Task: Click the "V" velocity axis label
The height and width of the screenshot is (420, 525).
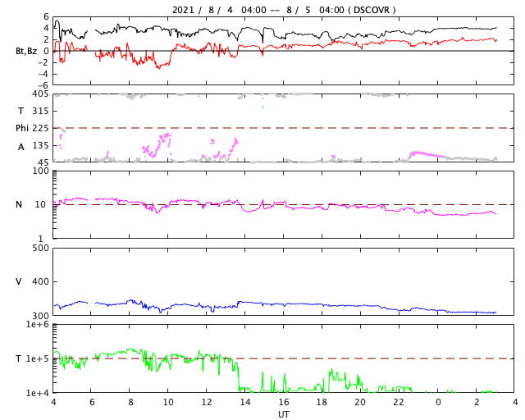Action: 19,281
